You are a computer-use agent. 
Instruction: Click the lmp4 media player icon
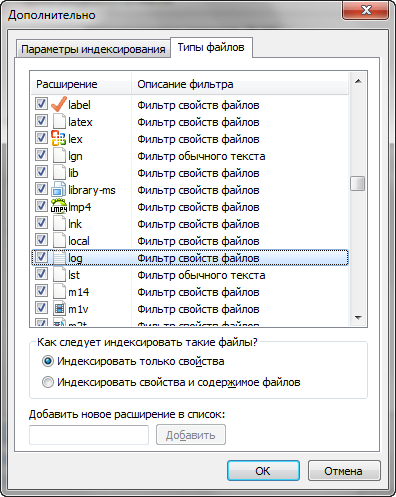59,206
